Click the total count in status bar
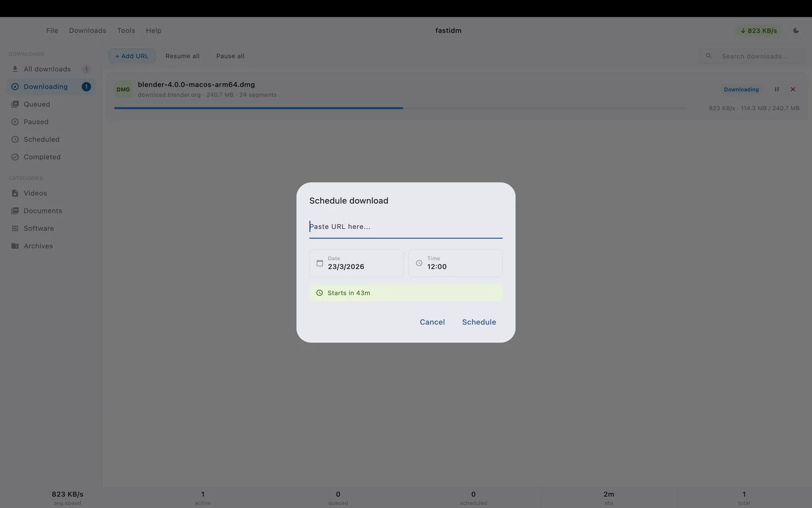Image resolution: width=812 pixels, height=508 pixels. pos(744,498)
